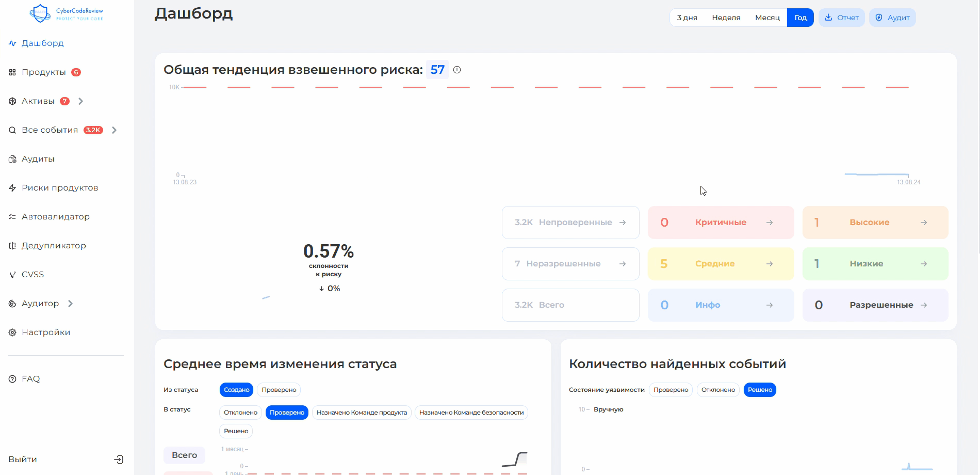The height and width of the screenshot is (475, 980).
Task: Click the Автовалидатор checklist icon
Action: pos(12,217)
